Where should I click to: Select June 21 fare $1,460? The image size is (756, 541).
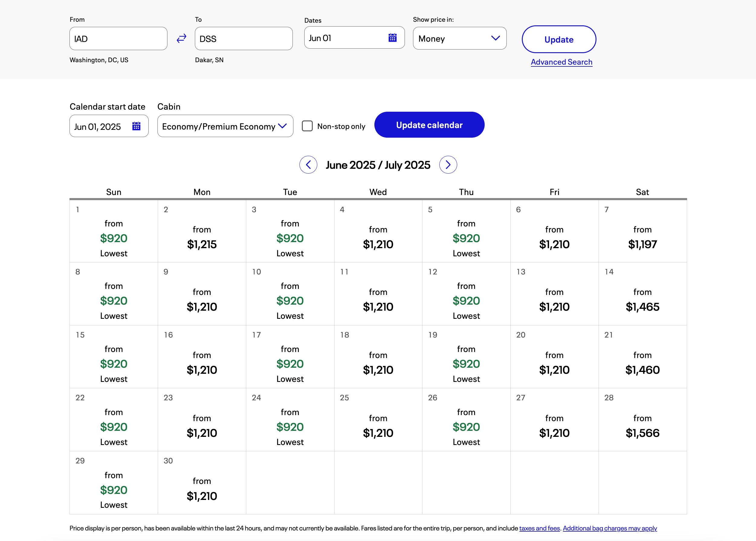point(642,357)
